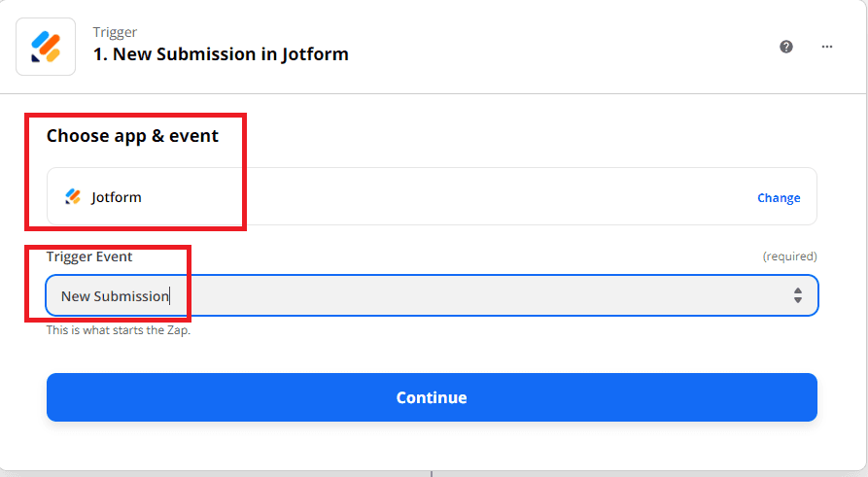The height and width of the screenshot is (477, 868).
Task: Collapse the Choose app & event section
Action: tap(132, 136)
